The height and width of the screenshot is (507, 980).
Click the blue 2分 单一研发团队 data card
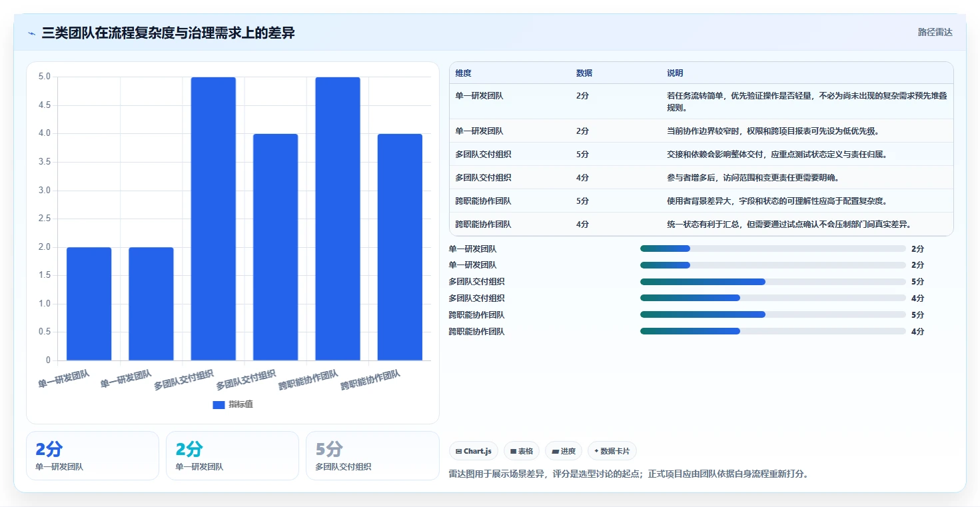93,456
